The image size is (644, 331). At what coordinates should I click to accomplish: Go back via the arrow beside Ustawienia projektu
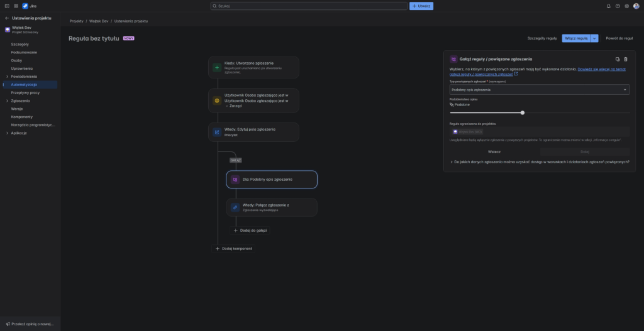click(7, 18)
